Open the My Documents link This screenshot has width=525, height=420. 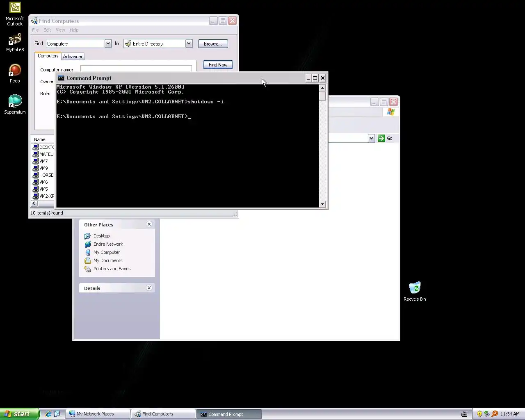(108, 260)
